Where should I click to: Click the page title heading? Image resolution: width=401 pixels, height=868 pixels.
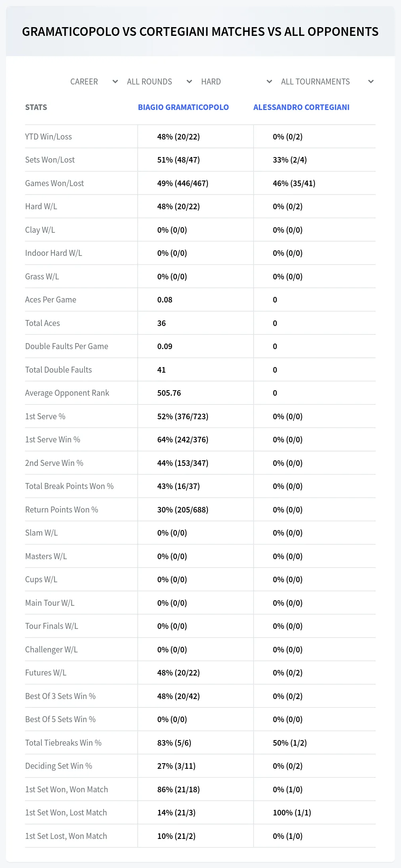pos(200,31)
